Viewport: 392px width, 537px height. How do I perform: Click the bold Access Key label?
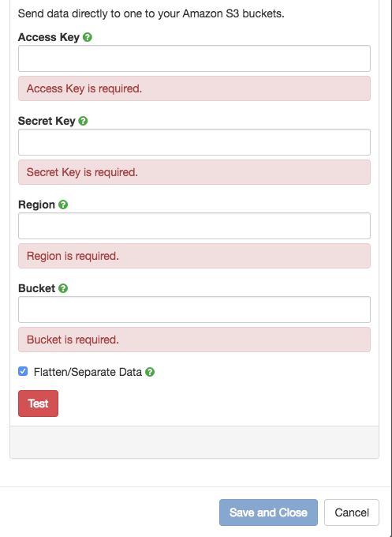(49, 37)
